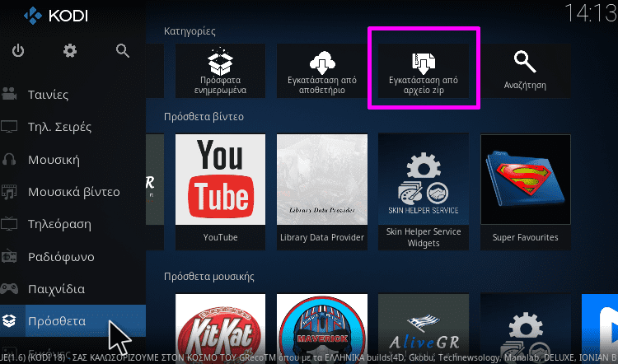This screenshot has height=364, width=618.
Task: Click the Πρόσθετα μουσικής section heading
Action: click(209, 277)
